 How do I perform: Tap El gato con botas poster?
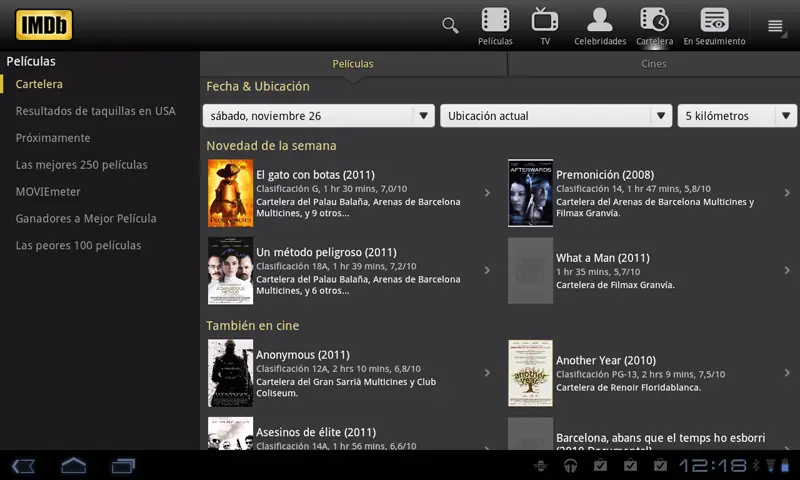pyautogui.click(x=229, y=193)
